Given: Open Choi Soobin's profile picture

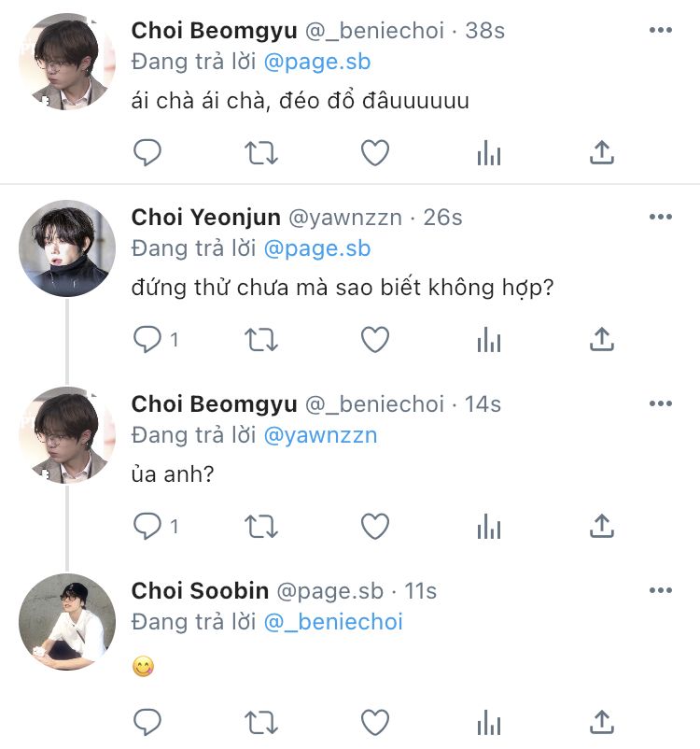Looking at the screenshot, I should tap(67, 622).
